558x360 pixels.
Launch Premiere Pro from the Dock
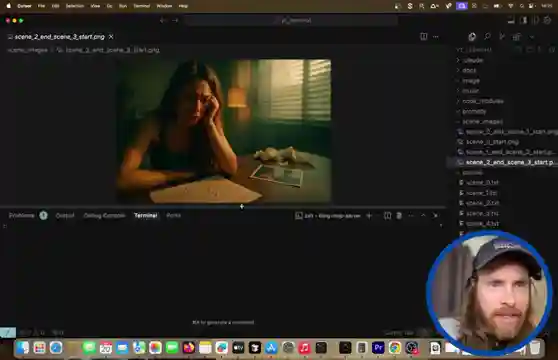tap(378, 348)
